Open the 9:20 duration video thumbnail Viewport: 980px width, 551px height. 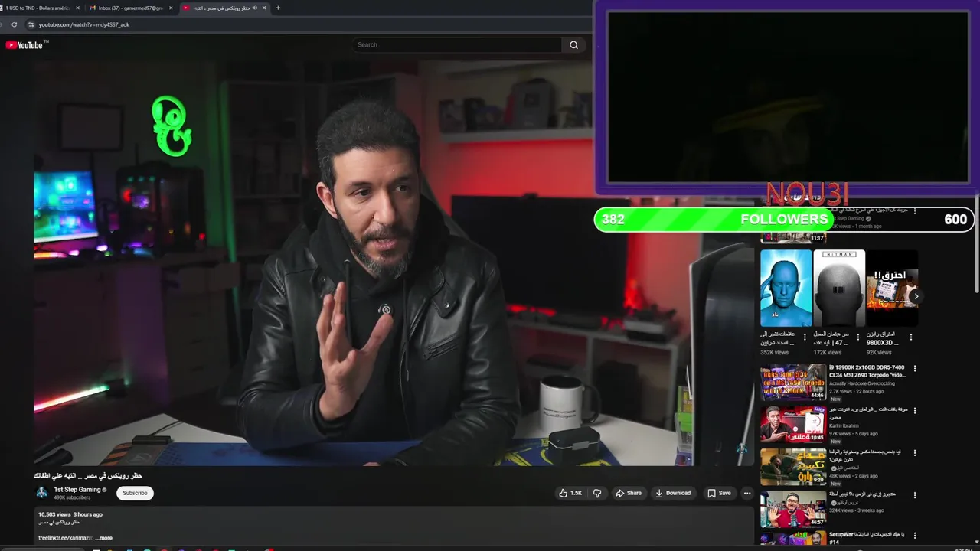click(793, 466)
